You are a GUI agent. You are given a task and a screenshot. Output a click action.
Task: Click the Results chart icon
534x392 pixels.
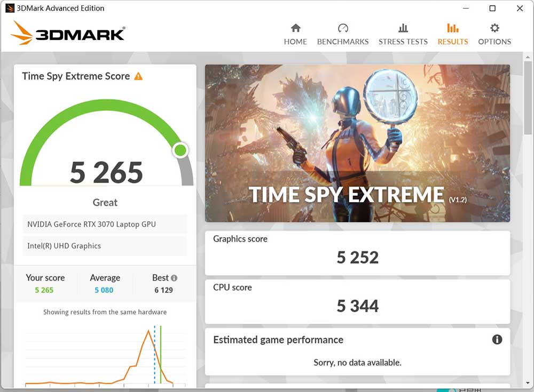tap(453, 28)
